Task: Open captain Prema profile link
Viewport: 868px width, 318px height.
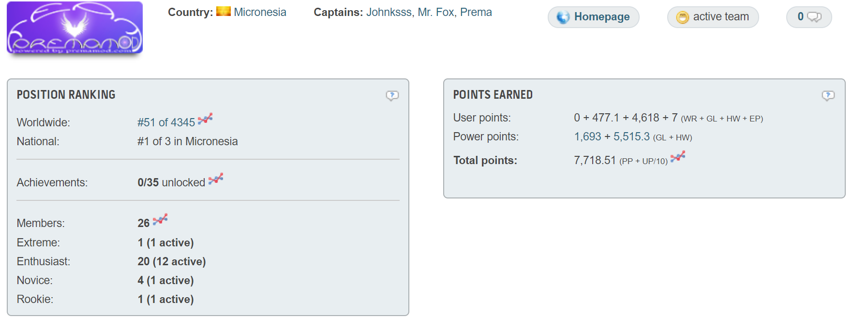Action: click(x=476, y=12)
